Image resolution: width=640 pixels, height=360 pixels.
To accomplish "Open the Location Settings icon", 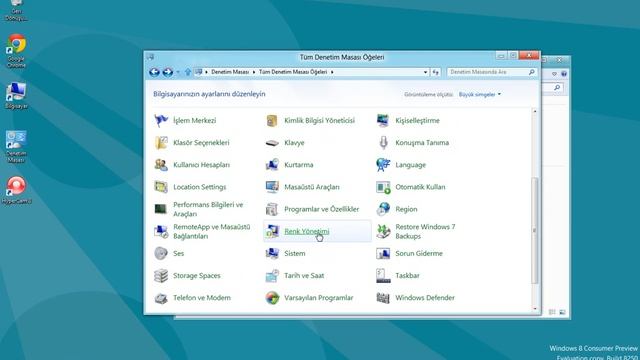I will coord(161,187).
